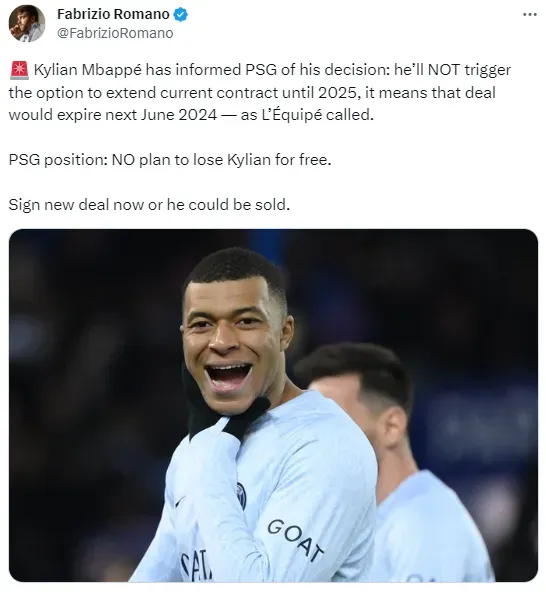The height and width of the screenshot is (592, 546).
Task: Click the Nike swoosh on the jersey
Action: tap(180, 502)
